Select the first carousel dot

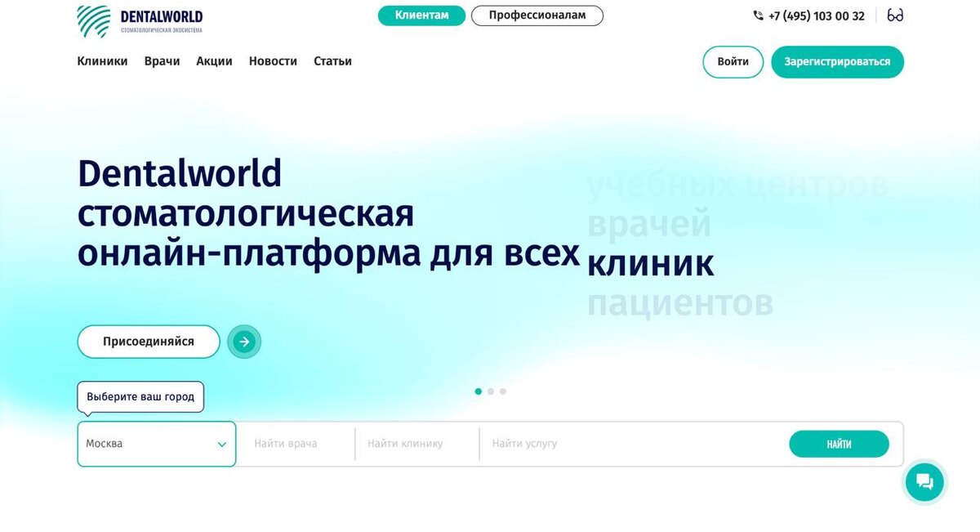[479, 391]
